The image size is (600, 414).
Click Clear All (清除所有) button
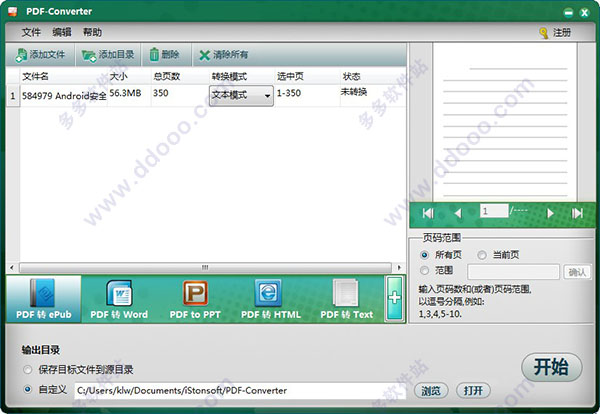223,55
